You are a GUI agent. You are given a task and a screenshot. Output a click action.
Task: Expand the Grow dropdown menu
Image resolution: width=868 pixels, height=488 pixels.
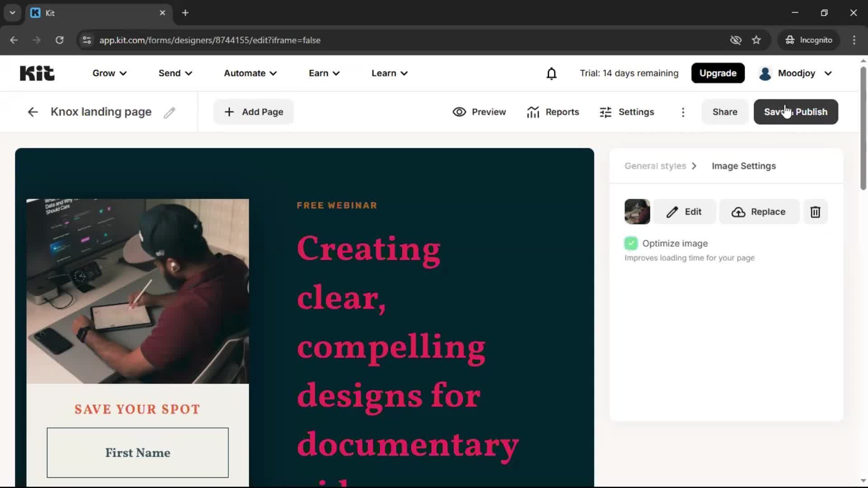tap(109, 73)
